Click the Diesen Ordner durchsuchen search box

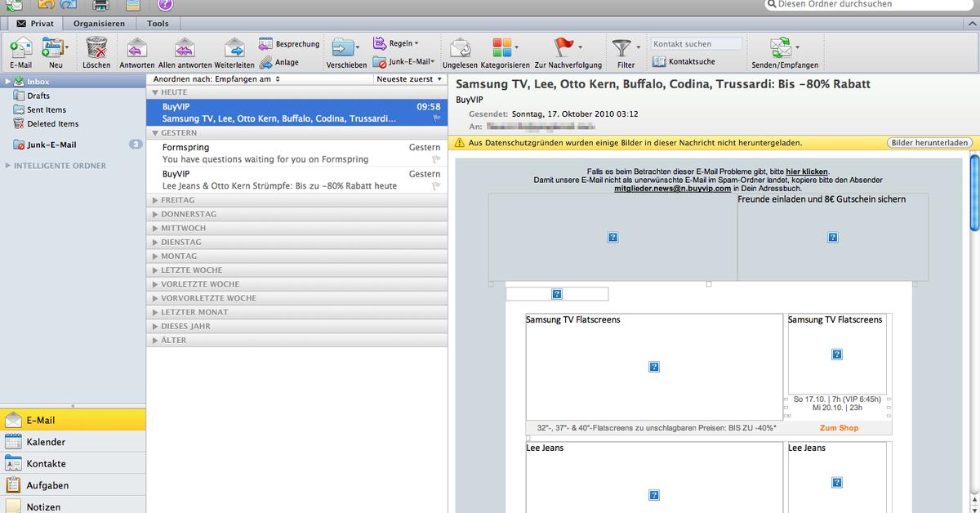[871, 5]
